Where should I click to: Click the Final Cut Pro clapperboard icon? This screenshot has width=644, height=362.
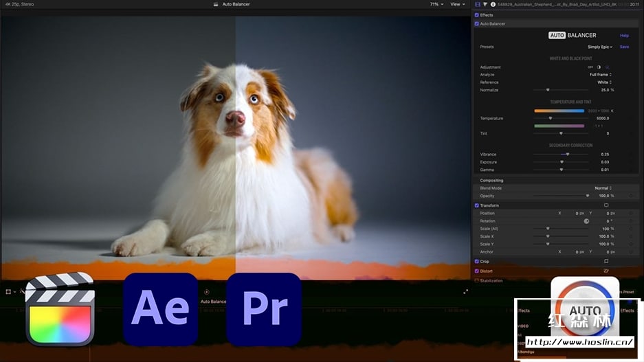pos(59,308)
